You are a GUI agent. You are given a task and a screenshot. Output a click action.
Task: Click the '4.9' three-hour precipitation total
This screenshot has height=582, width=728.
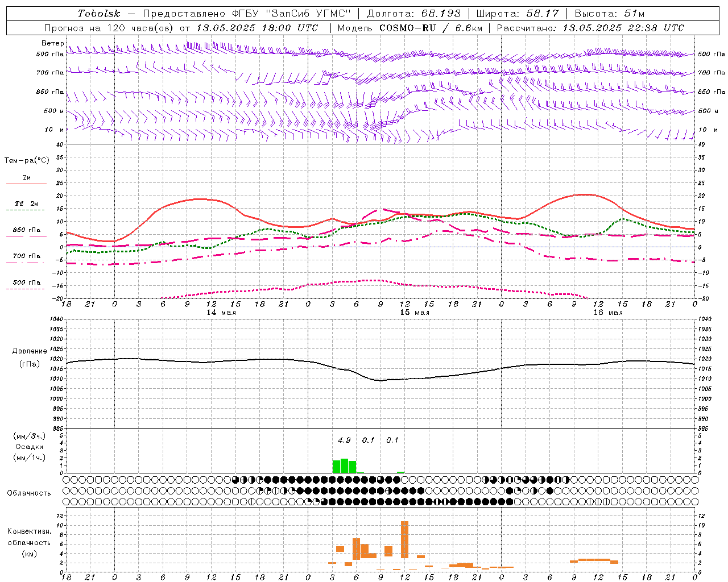(344, 440)
